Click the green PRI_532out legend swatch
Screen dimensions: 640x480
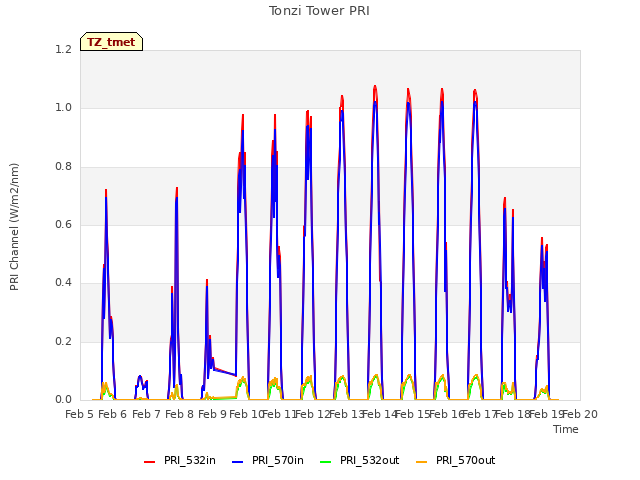(x=326, y=462)
